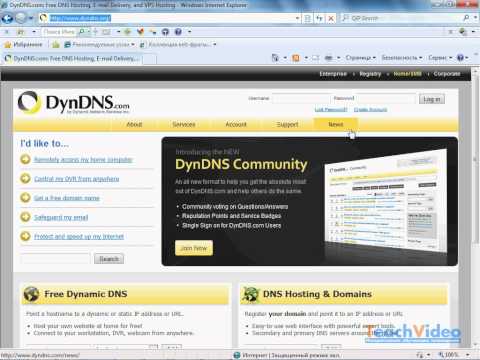Click the Lost Password link
This screenshot has width=480, height=360.
[331, 109]
